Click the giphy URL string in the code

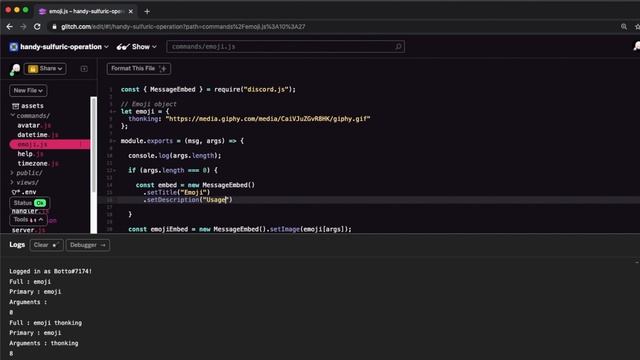pyautogui.click(x=268, y=119)
